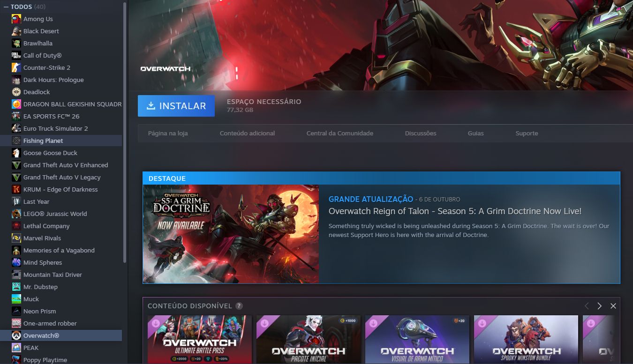Open the Visual de Arma Mítico card
The image size is (633, 364).
417,340
